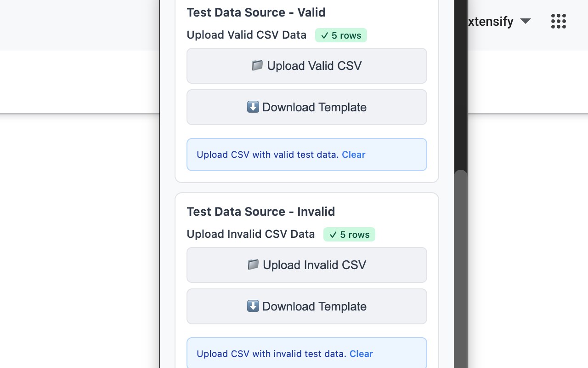Expand the dropdown arrow beside xtensify
This screenshot has height=368, width=588.
coord(526,21)
